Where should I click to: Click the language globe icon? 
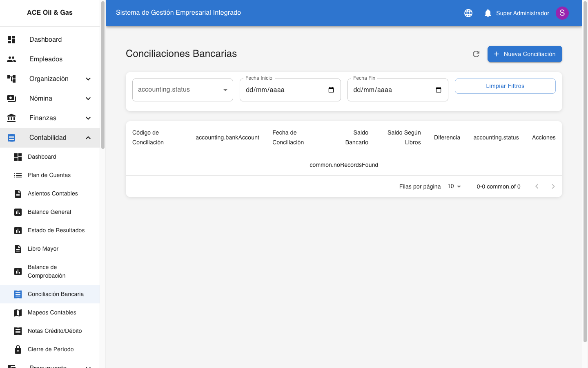[x=468, y=13]
